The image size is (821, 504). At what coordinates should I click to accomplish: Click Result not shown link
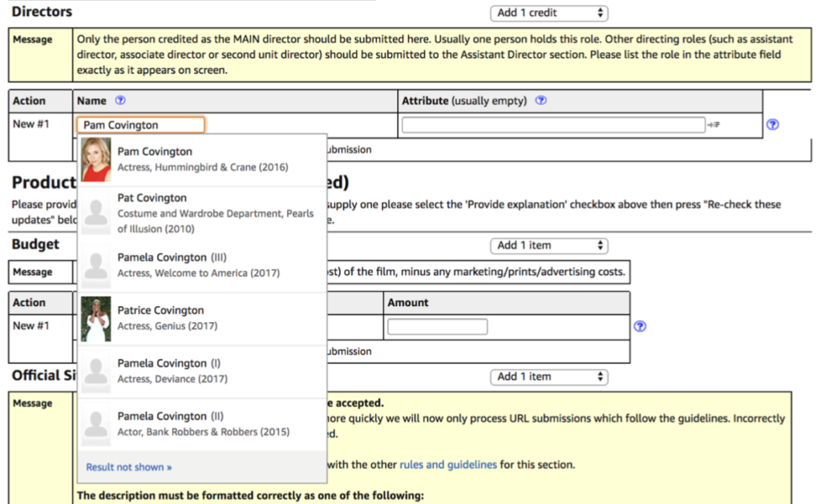pyautogui.click(x=129, y=467)
